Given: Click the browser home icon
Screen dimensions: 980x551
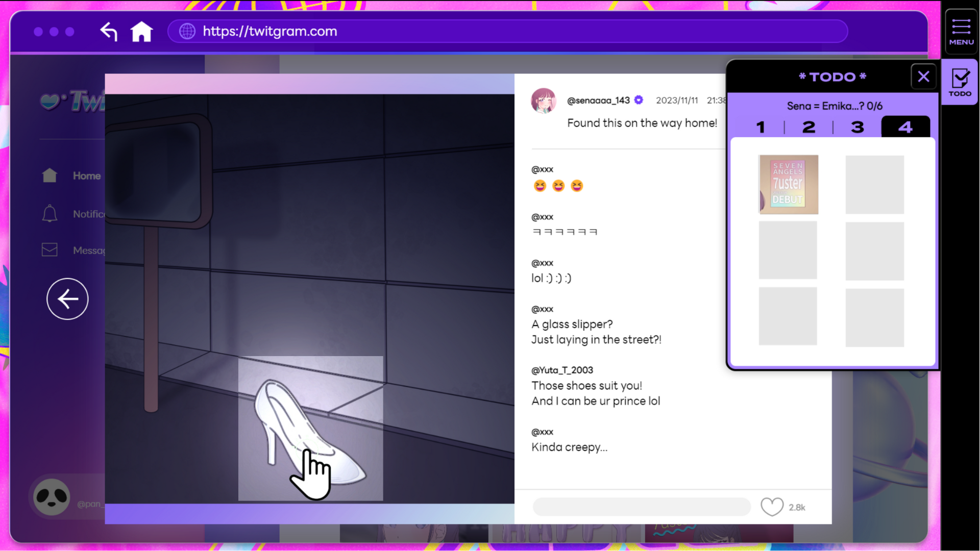Looking at the screenshot, I should pos(141,32).
